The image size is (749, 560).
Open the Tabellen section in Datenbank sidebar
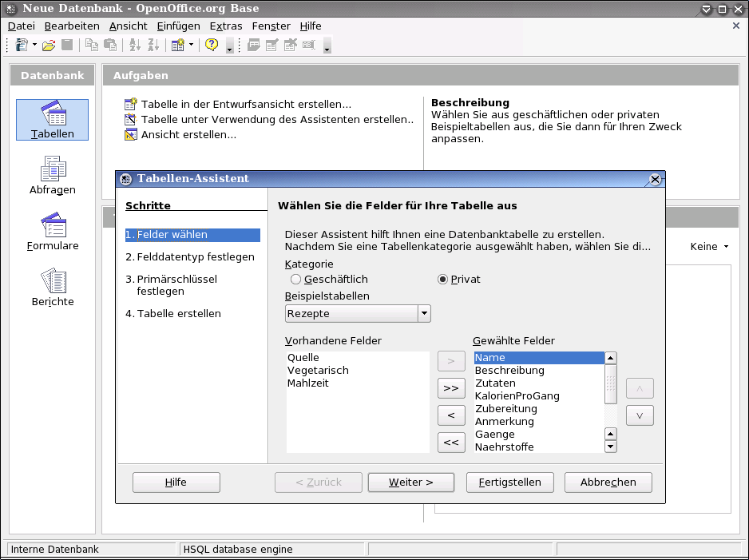coord(53,120)
